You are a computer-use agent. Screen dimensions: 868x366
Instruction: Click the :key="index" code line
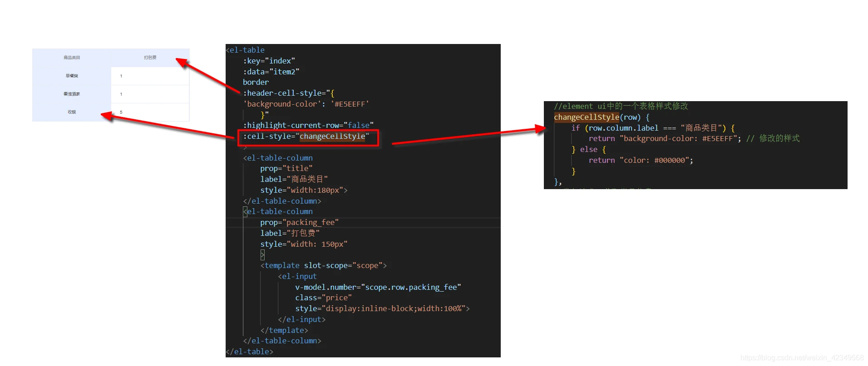click(x=269, y=61)
